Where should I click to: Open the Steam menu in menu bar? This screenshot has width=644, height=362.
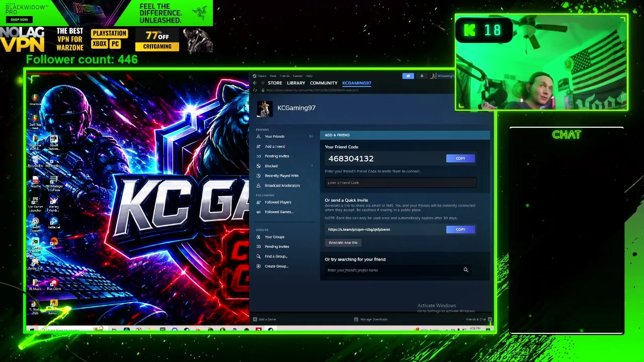tap(262, 76)
